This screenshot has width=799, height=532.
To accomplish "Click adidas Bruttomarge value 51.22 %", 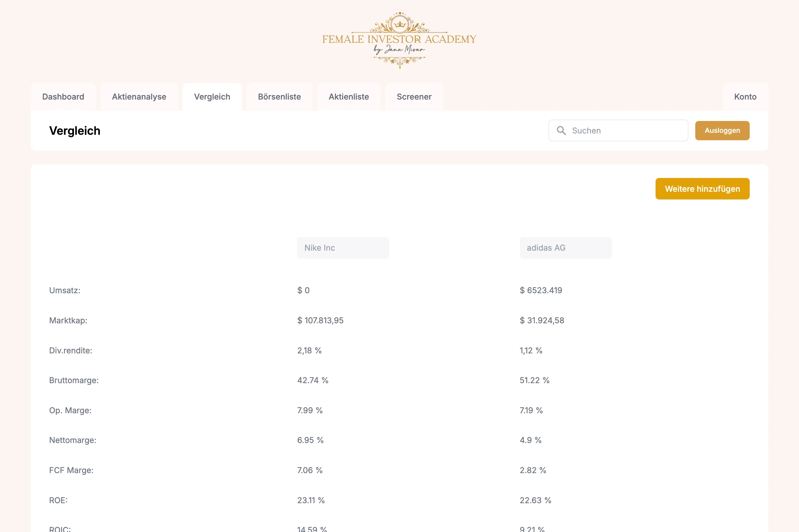I will pos(534,380).
